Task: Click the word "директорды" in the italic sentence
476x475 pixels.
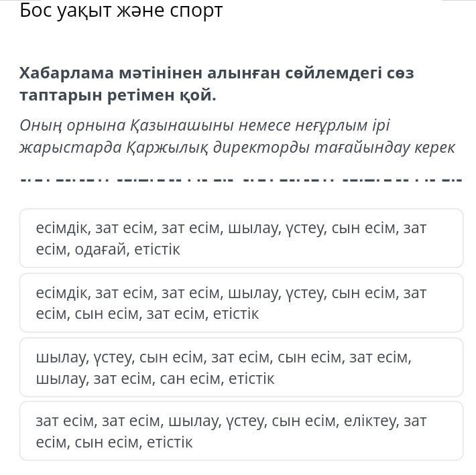Action: [x=267, y=147]
